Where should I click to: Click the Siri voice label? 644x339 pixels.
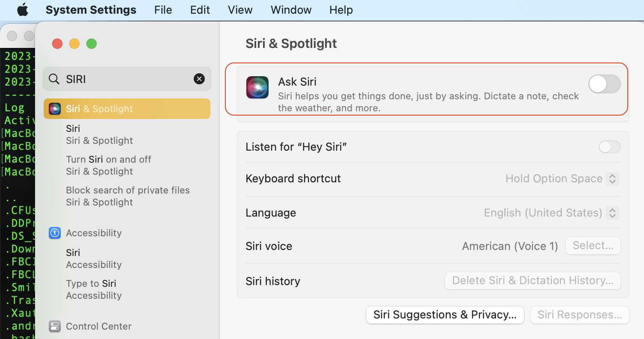(269, 246)
